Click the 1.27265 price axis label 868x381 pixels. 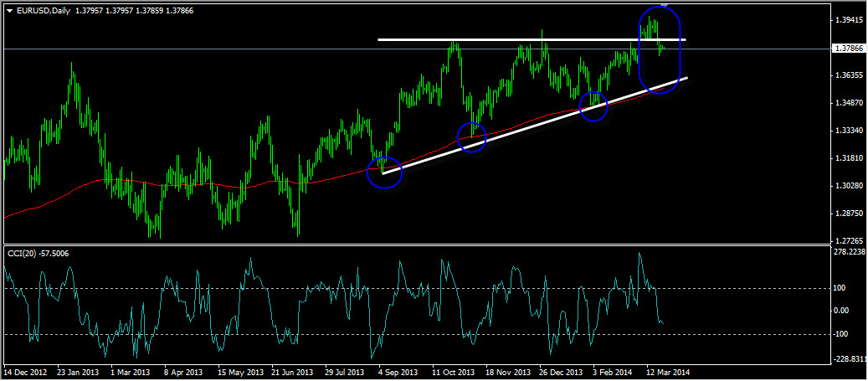click(x=848, y=241)
